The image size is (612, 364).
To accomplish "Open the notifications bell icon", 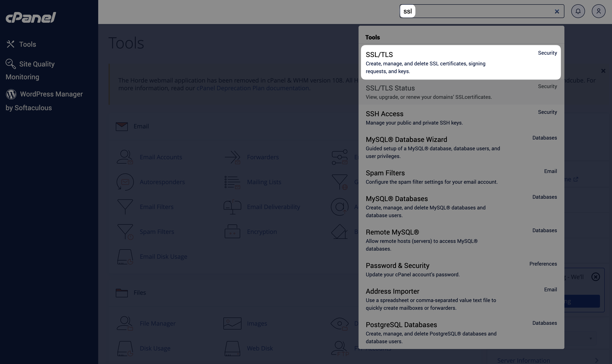I will tap(578, 11).
